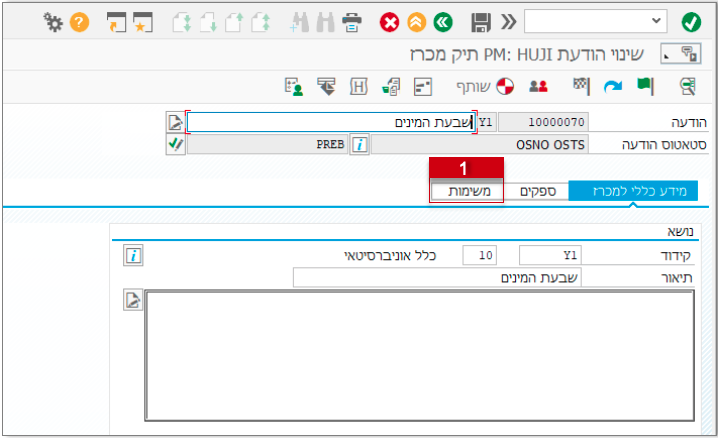Open Help with the question mark icon

pyautogui.click(x=79, y=21)
